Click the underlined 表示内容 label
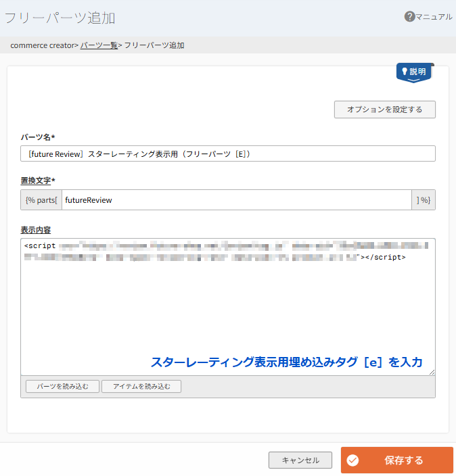The width and height of the screenshot is (456, 476). pyautogui.click(x=37, y=229)
